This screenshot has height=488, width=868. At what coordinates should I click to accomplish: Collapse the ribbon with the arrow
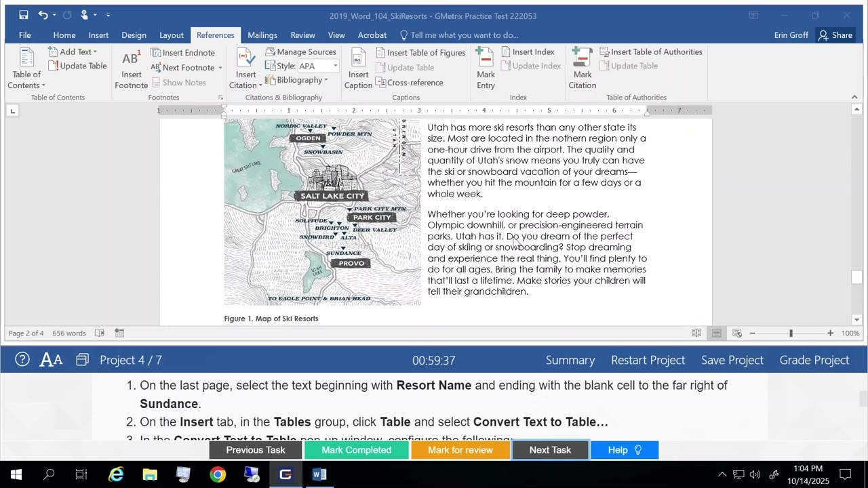coord(854,98)
